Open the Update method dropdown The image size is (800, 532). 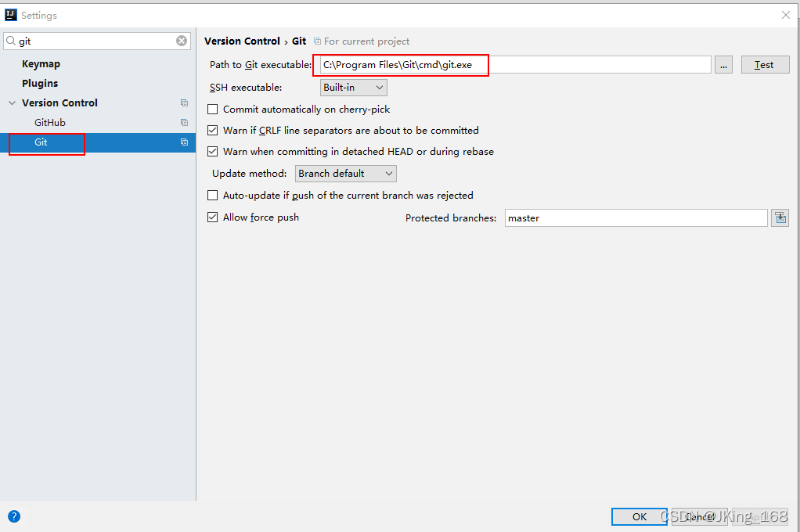click(x=346, y=174)
